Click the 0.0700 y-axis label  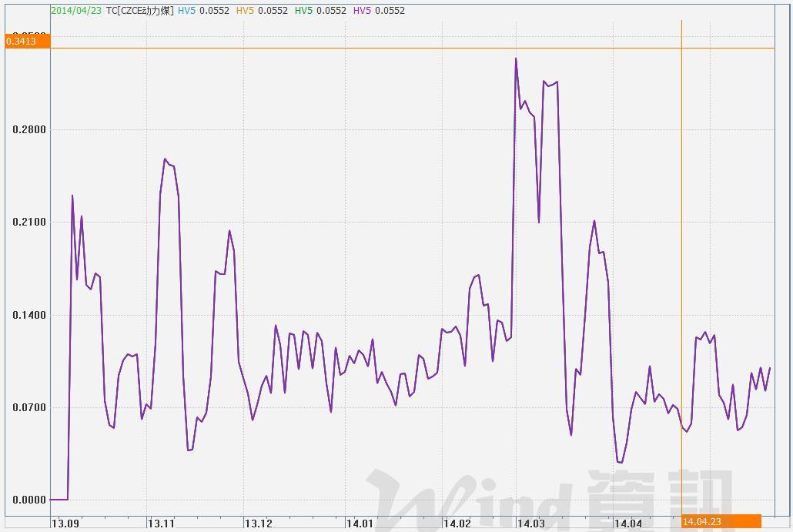click(29, 407)
